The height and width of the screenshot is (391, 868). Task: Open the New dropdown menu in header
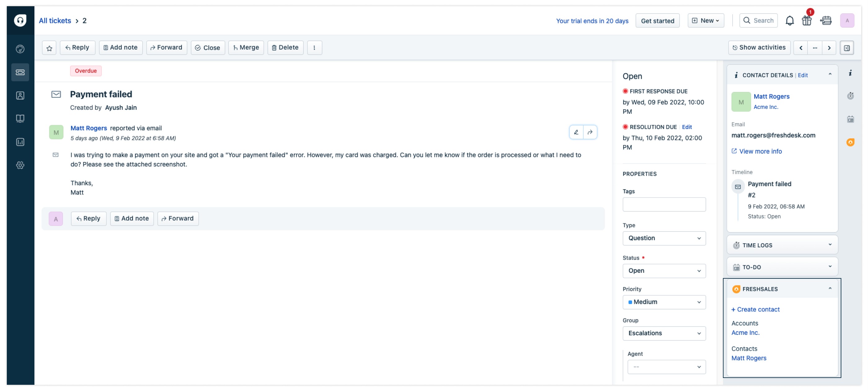[706, 21]
